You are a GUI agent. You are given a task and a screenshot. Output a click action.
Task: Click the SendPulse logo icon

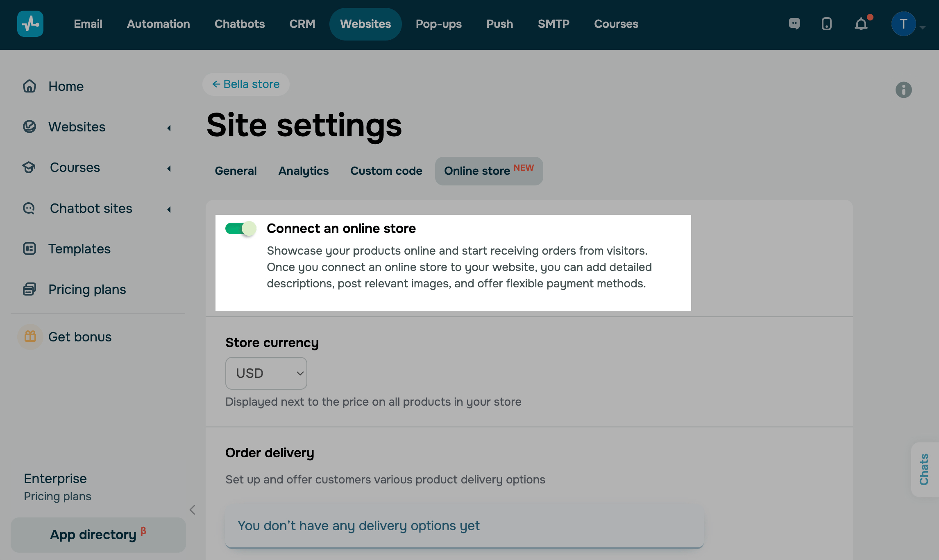point(30,24)
